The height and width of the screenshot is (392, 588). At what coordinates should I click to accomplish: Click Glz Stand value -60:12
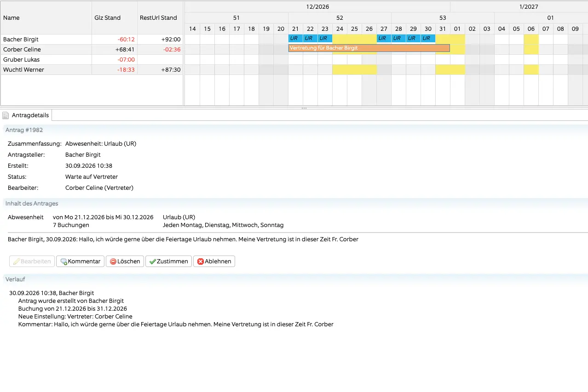click(x=125, y=40)
